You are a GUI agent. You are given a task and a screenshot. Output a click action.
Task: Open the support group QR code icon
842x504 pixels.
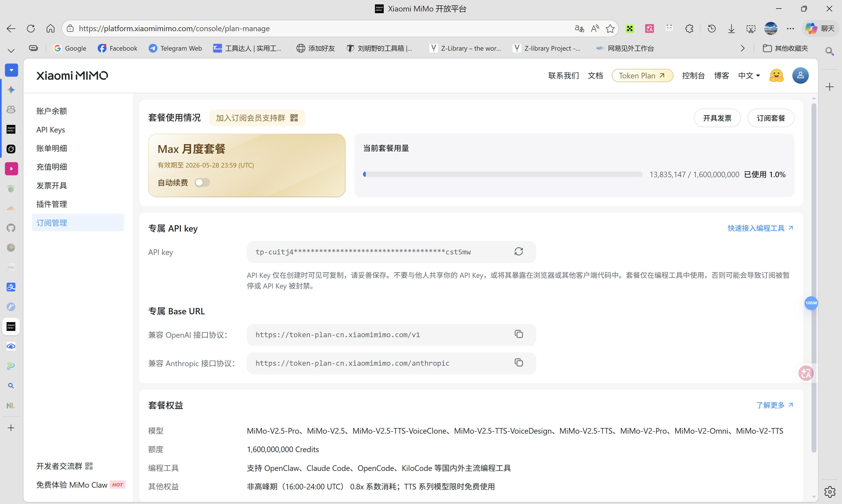point(294,118)
